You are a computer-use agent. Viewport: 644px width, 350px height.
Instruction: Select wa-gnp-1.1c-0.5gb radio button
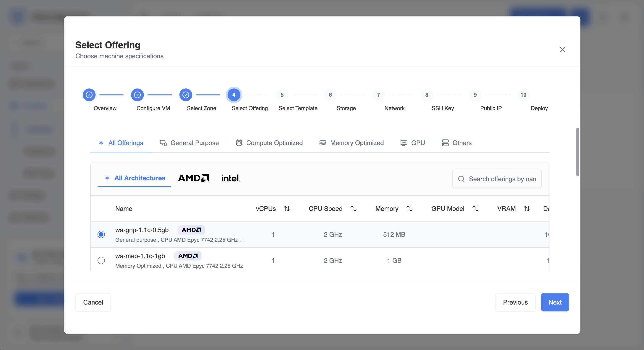click(101, 234)
